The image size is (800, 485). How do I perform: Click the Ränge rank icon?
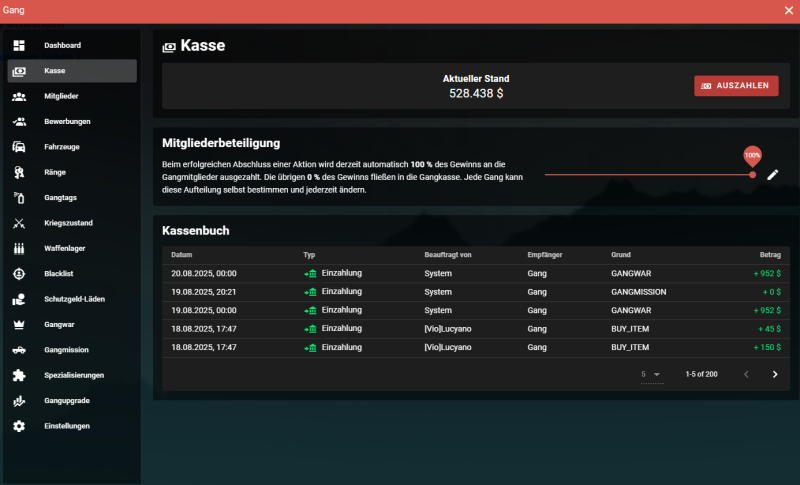tap(19, 172)
